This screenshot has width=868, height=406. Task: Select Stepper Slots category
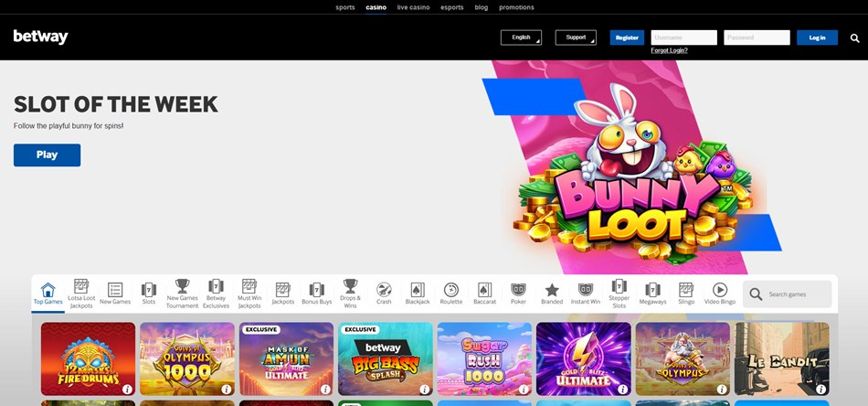tap(619, 294)
